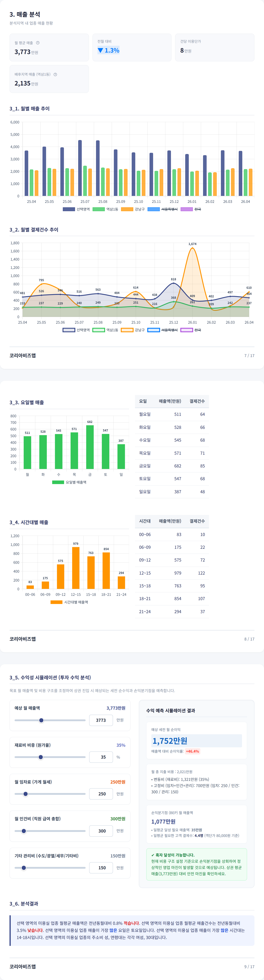Click the 월 임차료 (가게 월세) slider handle

pos(26,794)
